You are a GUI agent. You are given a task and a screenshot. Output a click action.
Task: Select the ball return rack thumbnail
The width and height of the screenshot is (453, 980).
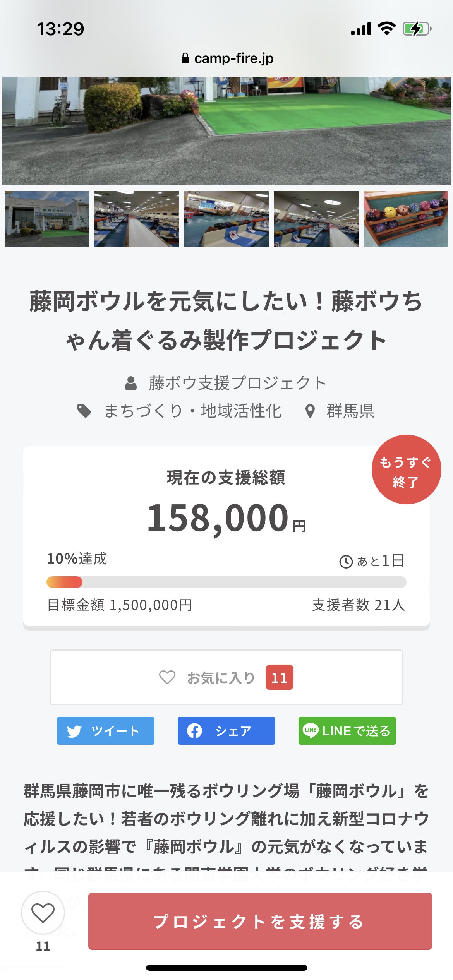[226, 219]
